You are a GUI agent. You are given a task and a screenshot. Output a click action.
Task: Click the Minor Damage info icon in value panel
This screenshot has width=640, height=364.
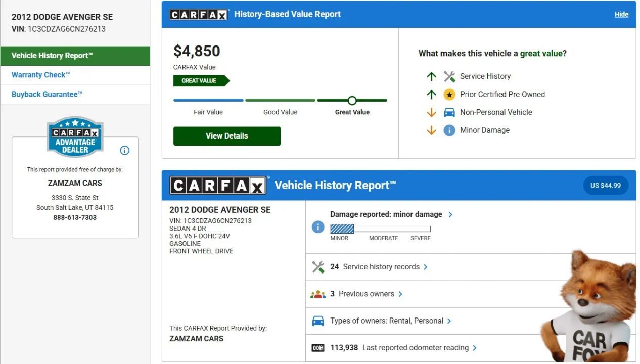point(449,130)
